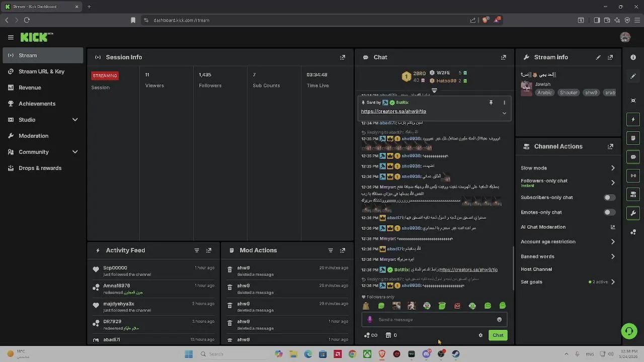Open the support headset button
Image resolution: width=644 pixels, height=362 pixels.
tap(629, 331)
